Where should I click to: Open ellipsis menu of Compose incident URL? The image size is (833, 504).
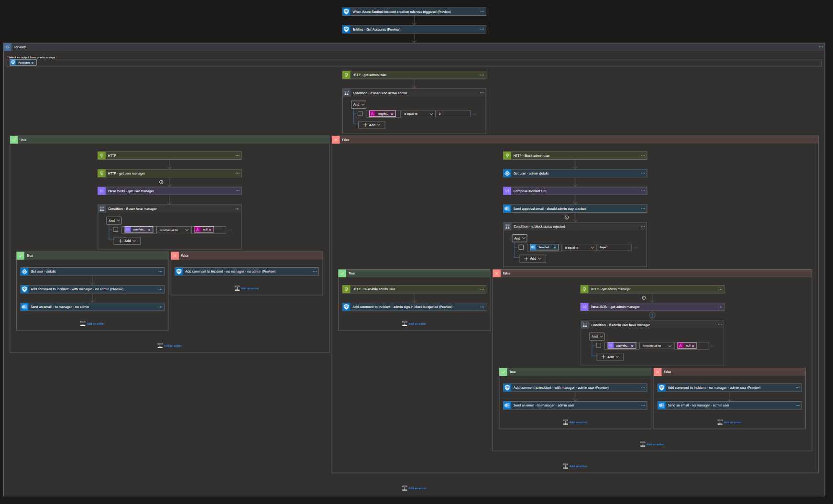(x=643, y=191)
